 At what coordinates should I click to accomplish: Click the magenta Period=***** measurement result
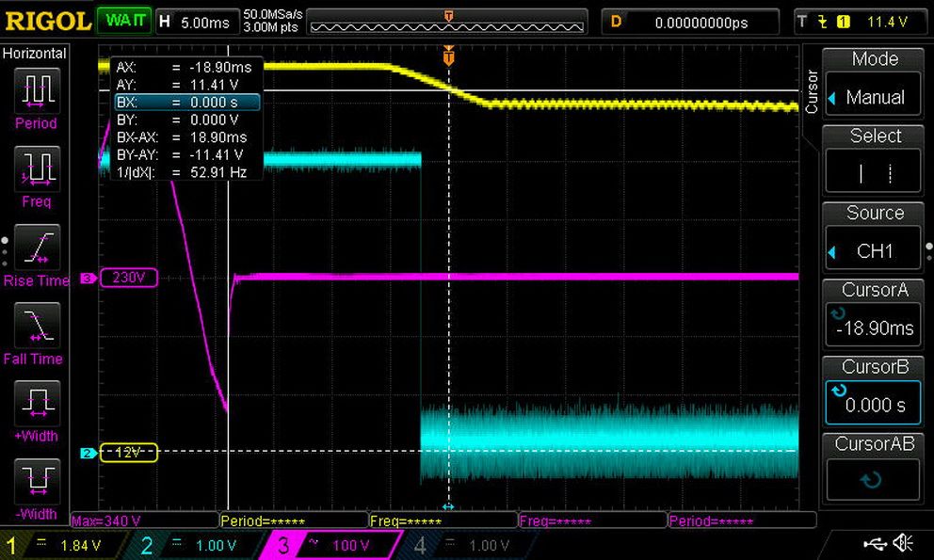[x=742, y=521]
